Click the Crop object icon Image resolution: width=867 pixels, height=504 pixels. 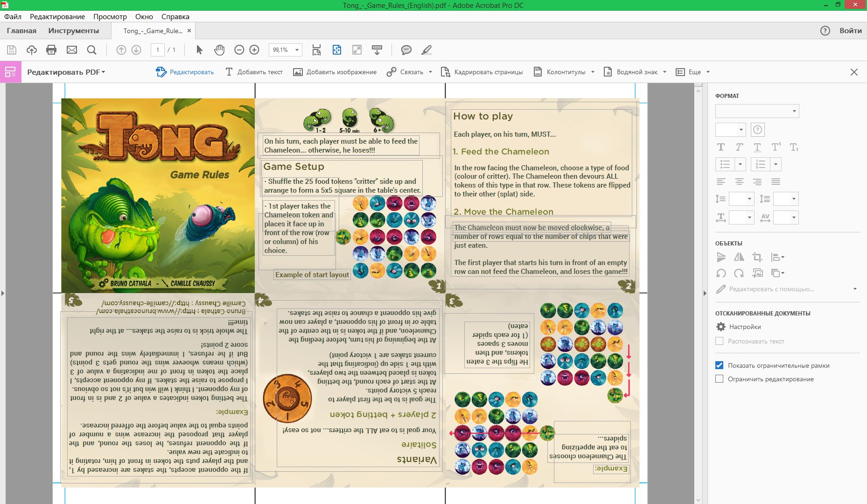click(757, 257)
